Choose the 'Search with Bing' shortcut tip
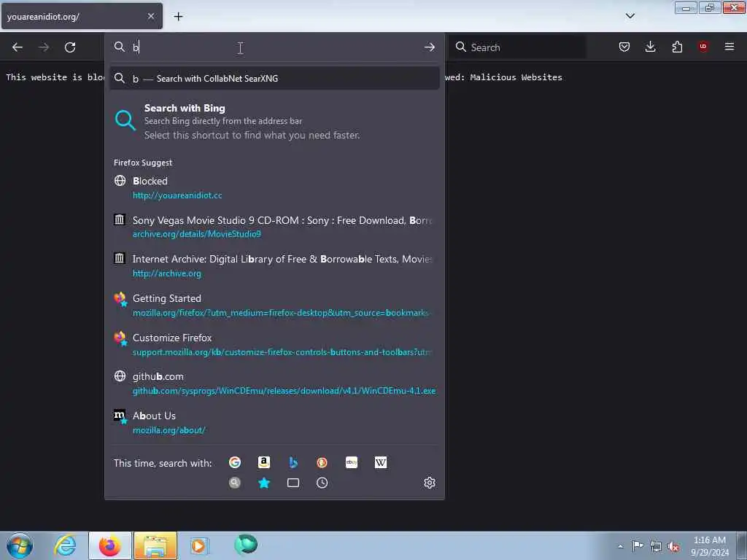This screenshot has height=560, width=747. pos(274,122)
